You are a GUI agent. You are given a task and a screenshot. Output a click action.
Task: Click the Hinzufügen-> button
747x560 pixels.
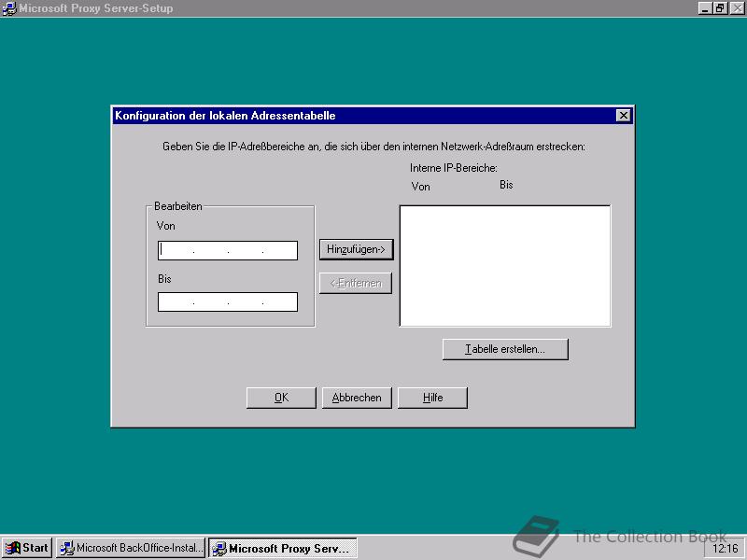coord(357,249)
